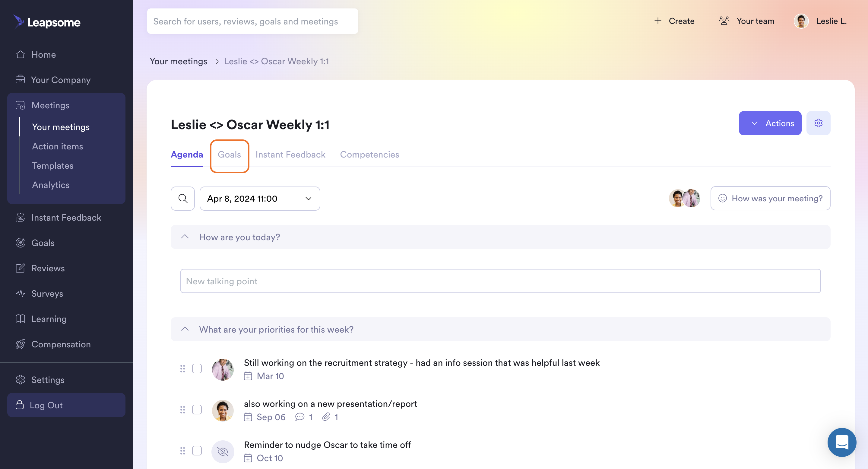Open the also working on a new presentation/report text
Screen dimensions: 868x469
point(330,404)
